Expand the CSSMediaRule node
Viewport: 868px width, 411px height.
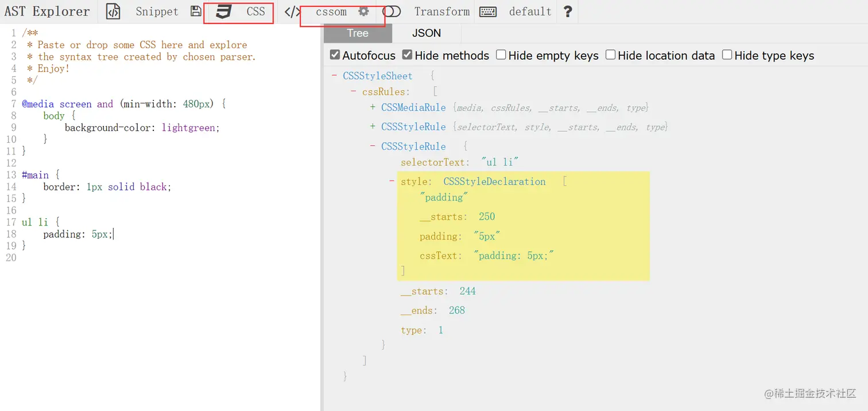pyautogui.click(x=373, y=107)
